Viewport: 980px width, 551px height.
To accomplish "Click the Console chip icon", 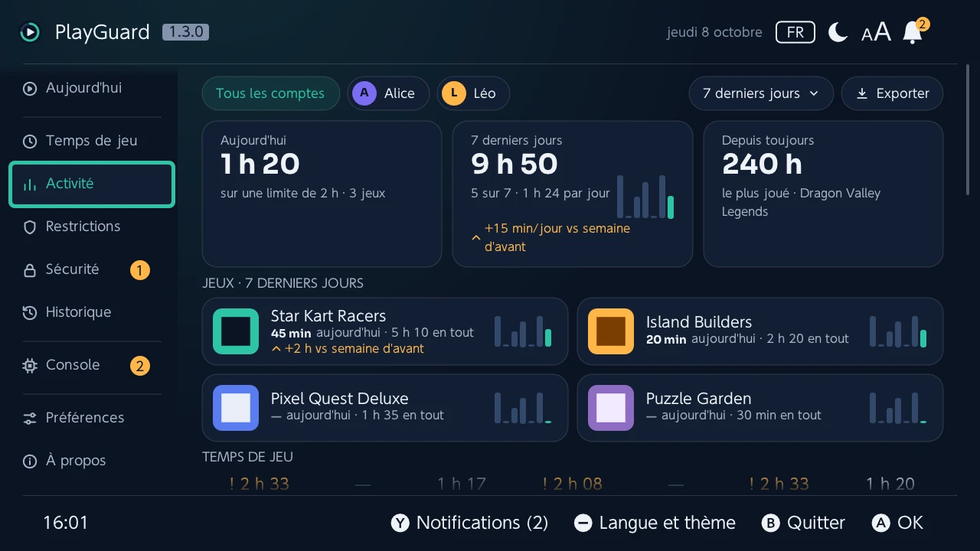I will (x=30, y=366).
